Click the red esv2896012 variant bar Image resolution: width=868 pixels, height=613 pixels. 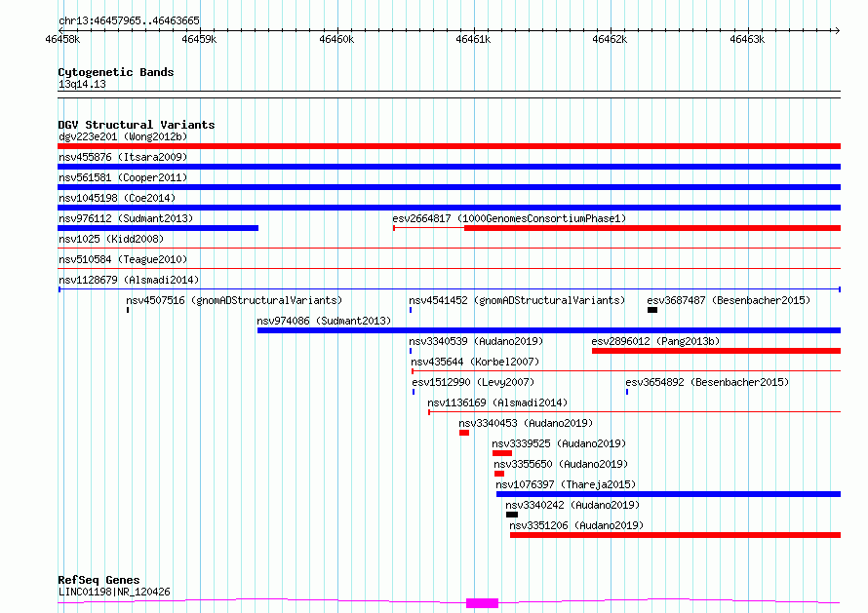716,351
